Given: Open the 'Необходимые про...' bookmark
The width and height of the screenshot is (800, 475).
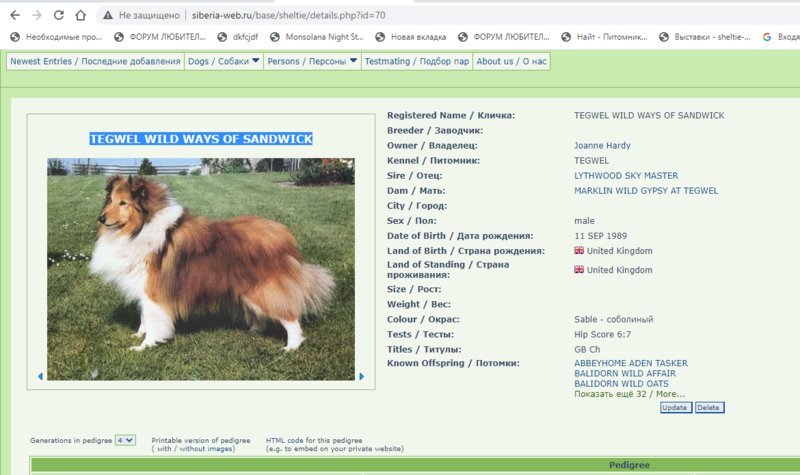Looking at the screenshot, I should tap(56, 37).
